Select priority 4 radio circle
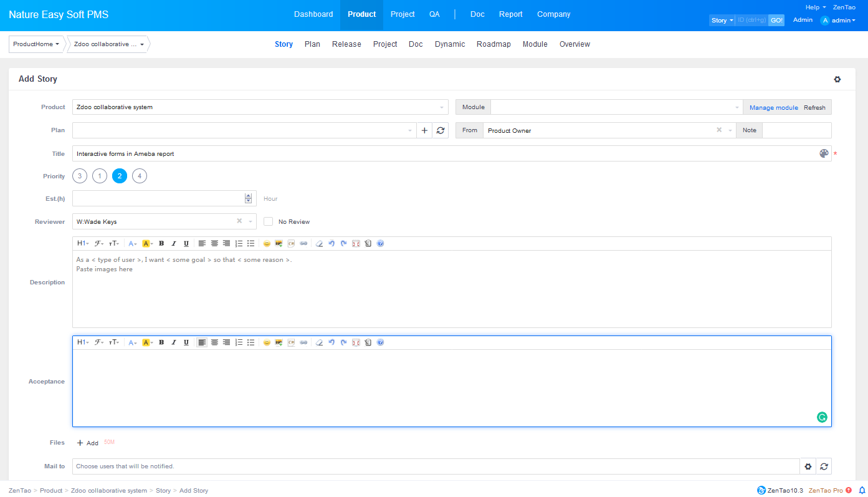868x497 pixels. tap(140, 176)
